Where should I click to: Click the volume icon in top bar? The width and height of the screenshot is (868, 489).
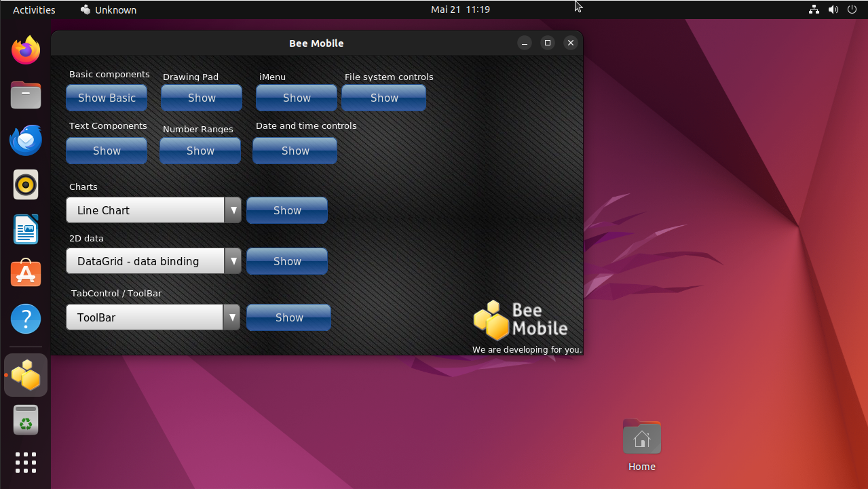coord(833,9)
